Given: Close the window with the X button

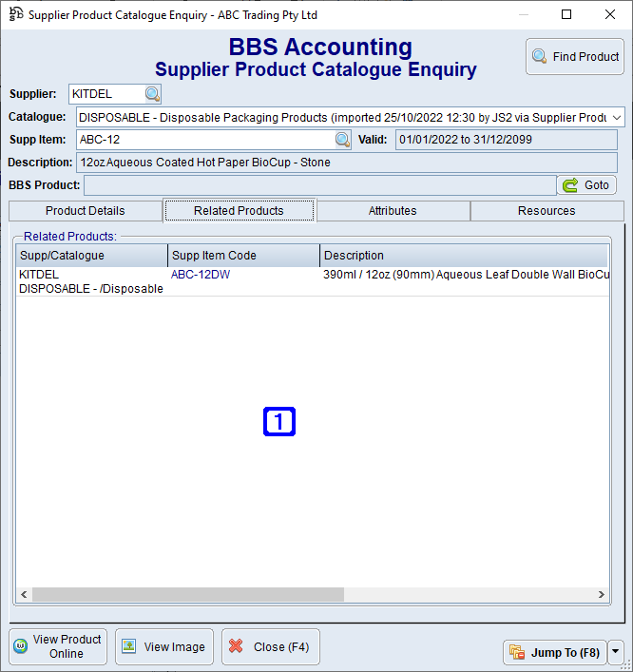Looking at the screenshot, I should (x=610, y=14).
